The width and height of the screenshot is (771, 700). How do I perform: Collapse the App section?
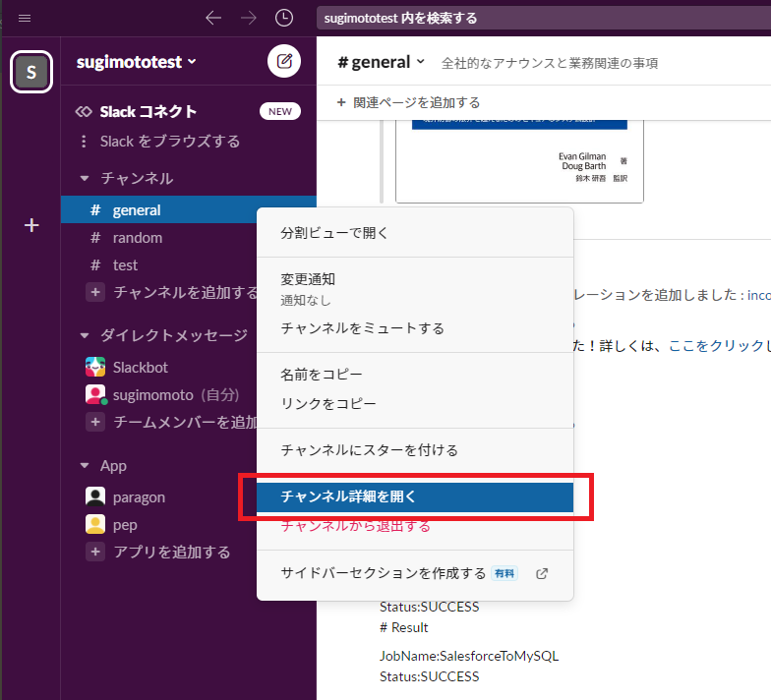point(85,466)
